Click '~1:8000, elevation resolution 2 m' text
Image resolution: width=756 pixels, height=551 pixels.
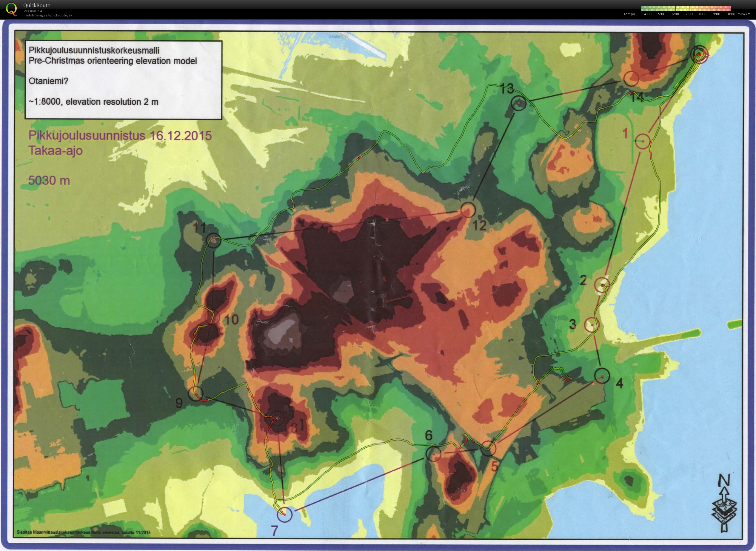93,102
